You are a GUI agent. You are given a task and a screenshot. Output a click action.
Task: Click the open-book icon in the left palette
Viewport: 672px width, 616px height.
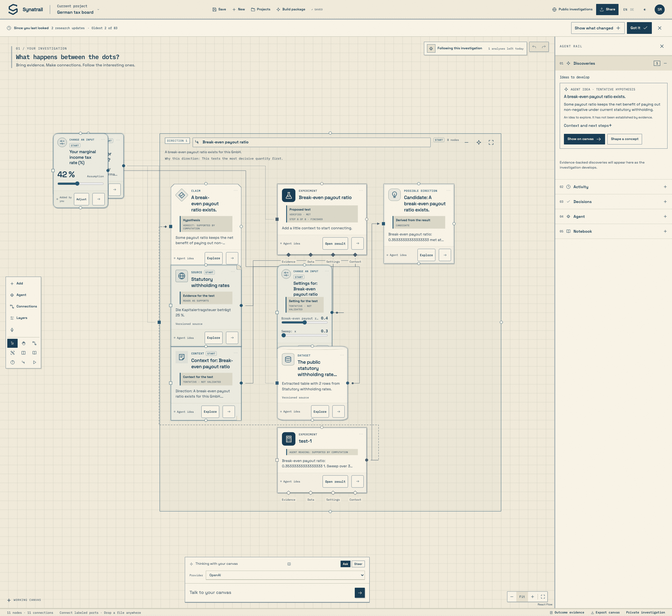pyautogui.click(x=34, y=353)
